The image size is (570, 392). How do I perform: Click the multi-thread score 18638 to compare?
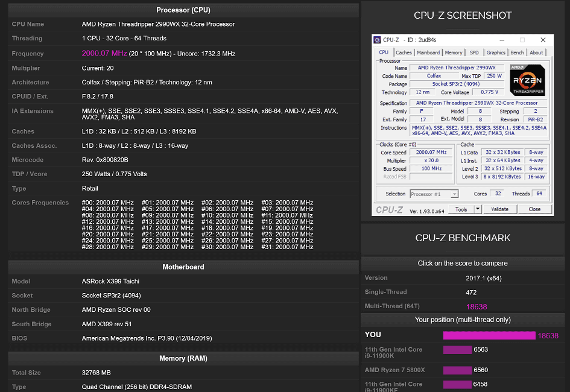pos(477,306)
